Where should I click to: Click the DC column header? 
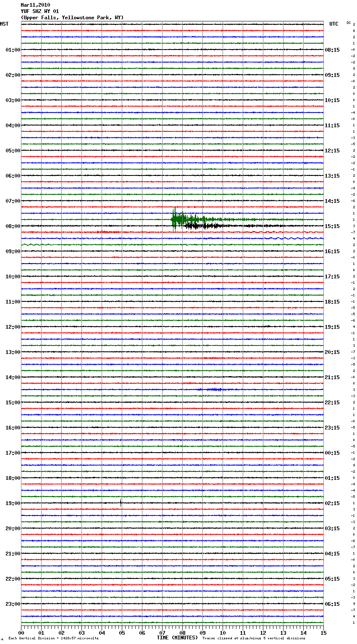(349, 23)
